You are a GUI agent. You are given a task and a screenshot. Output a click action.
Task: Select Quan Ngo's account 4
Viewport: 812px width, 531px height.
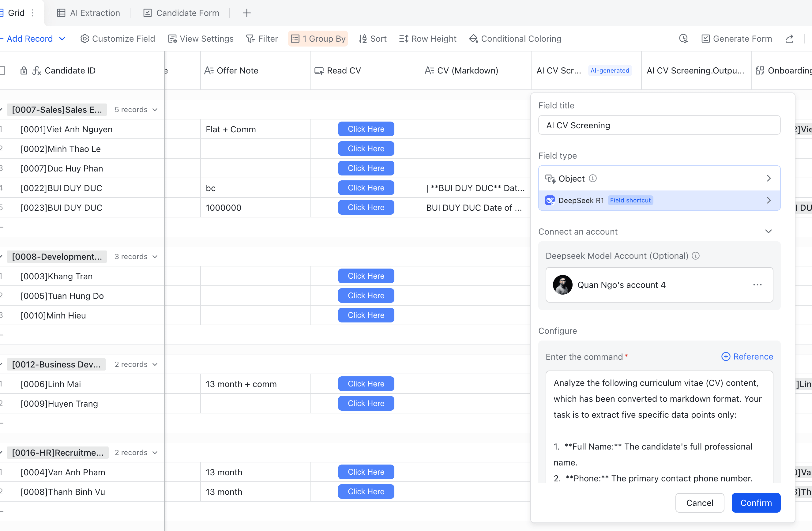tap(659, 284)
